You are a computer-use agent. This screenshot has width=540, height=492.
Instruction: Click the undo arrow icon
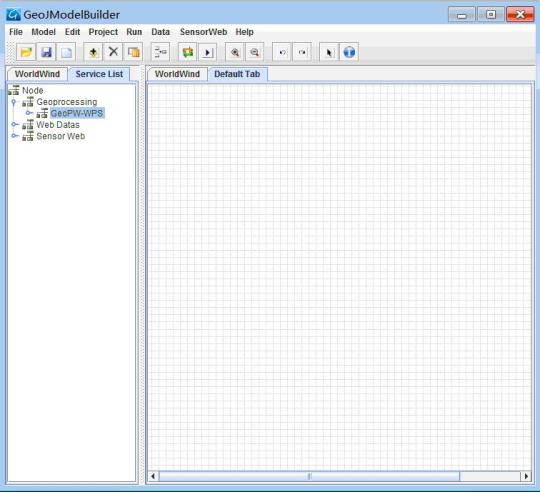click(x=282, y=52)
